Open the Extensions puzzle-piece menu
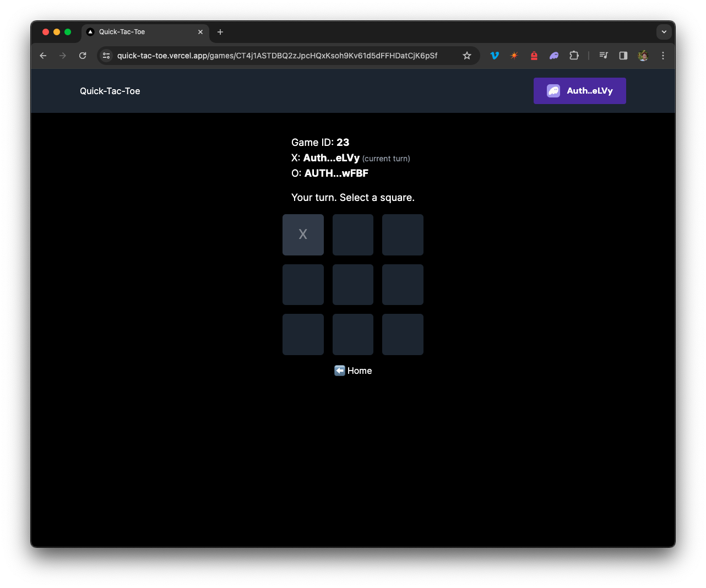 (x=574, y=56)
